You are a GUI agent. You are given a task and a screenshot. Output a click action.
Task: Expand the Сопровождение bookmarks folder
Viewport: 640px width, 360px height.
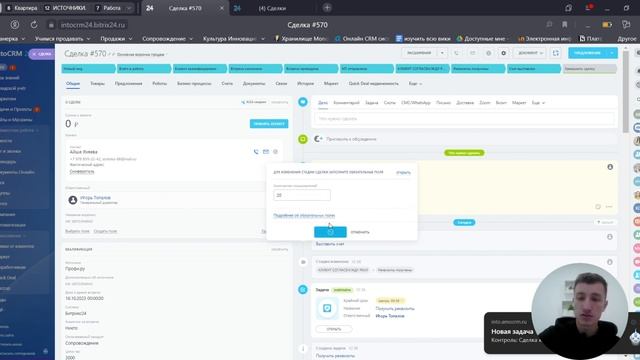tap(167, 38)
